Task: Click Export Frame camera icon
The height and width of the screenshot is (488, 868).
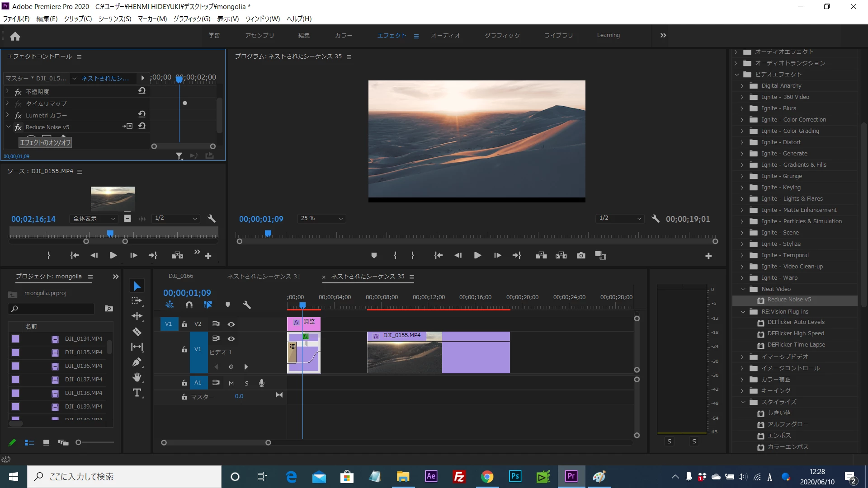Action: coord(581,256)
